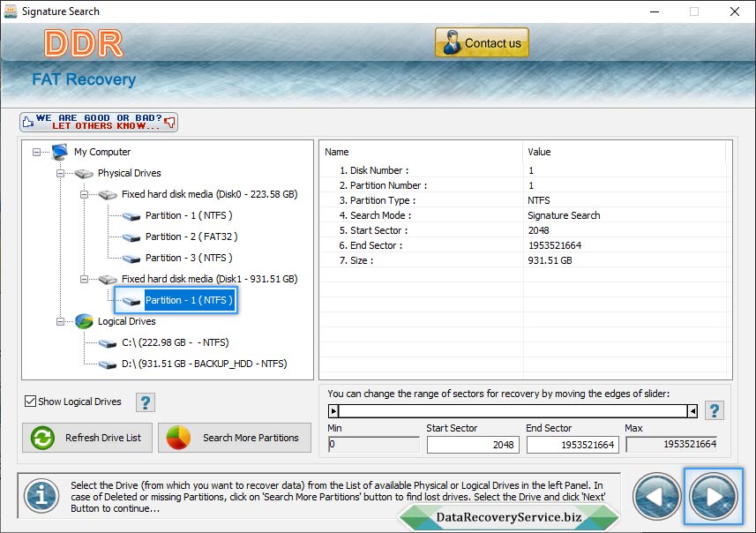Select the 'Search Mode' row
This screenshot has width=756, height=533.
(x=522, y=215)
